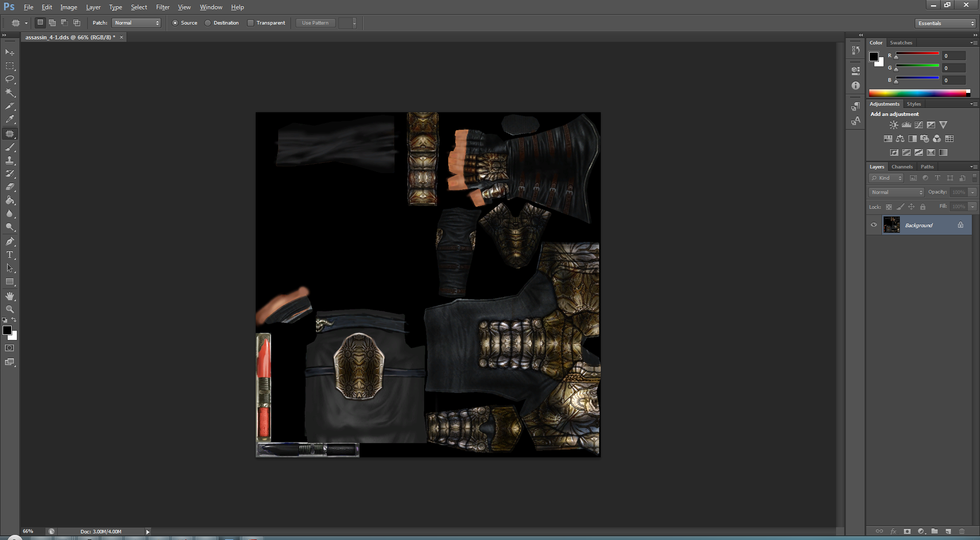Image resolution: width=980 pixels, height=540 pixels.
Task: Open the Patch mode dropdown
Action: 136,23
